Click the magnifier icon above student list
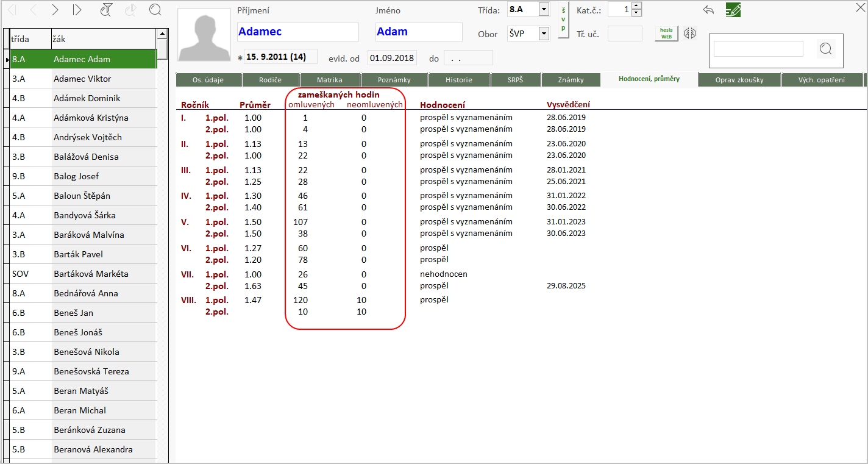This screenshot has height=464, width=868. pos(155,10)
